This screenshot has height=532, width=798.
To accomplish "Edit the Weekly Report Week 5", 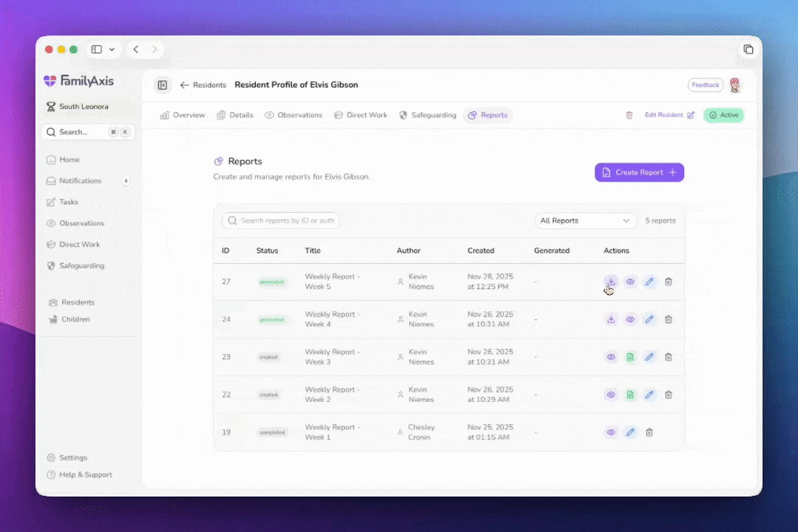I will (x=649, y=282).
